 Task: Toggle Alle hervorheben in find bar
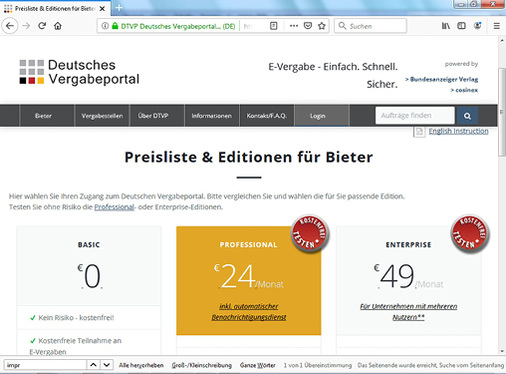coord(141,365)
